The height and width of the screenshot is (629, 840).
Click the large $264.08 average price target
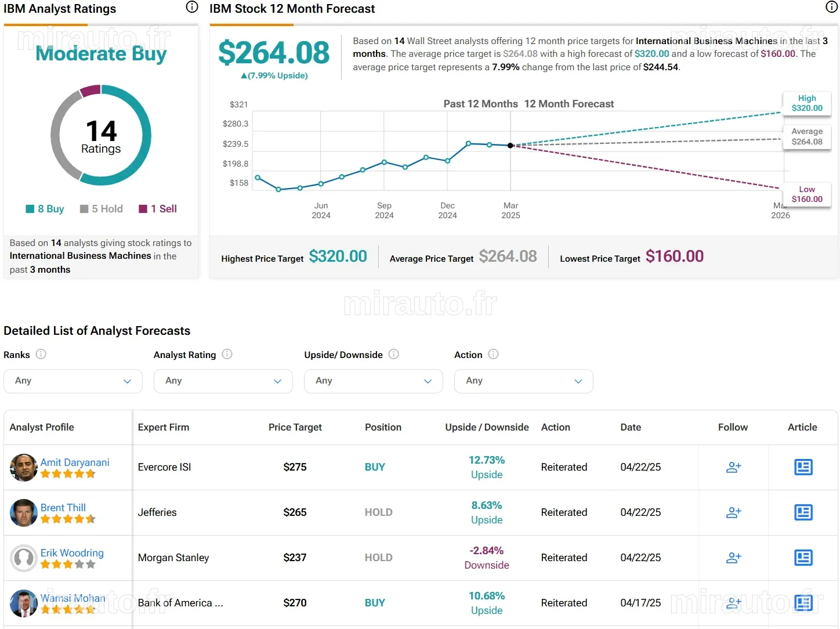click(274, 53)
